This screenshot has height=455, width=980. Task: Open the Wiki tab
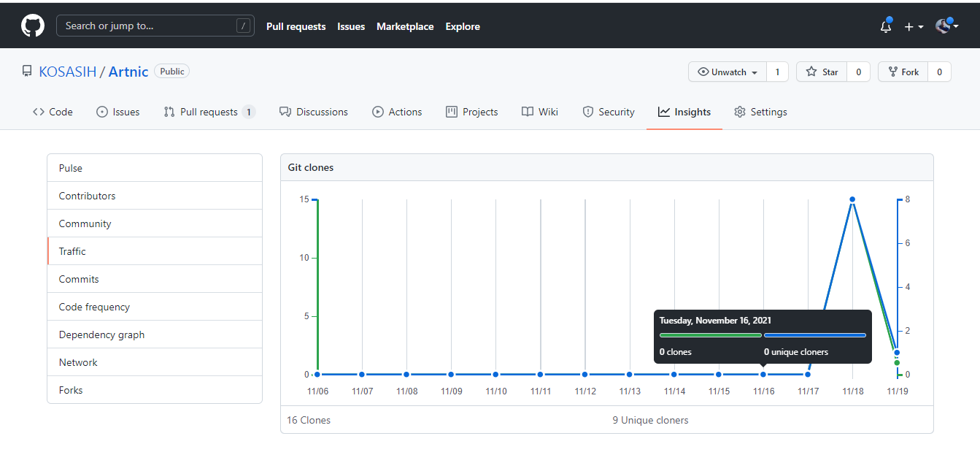539,112
